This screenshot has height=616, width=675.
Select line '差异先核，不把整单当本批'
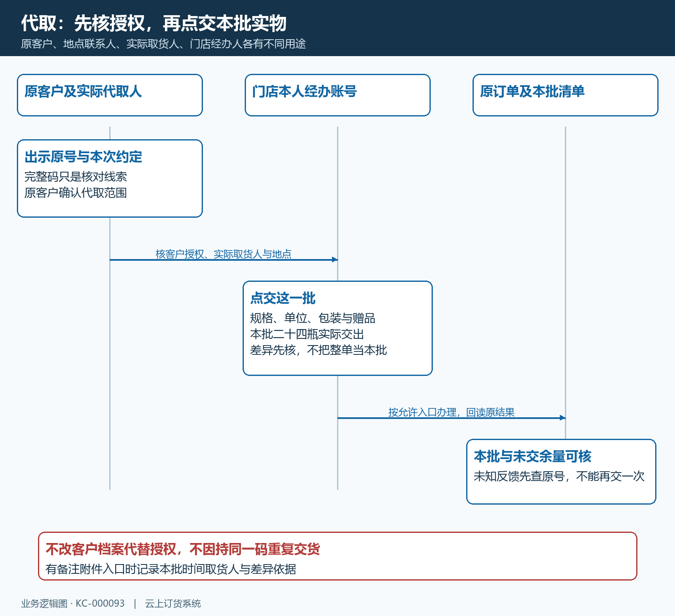coord(319,350)
